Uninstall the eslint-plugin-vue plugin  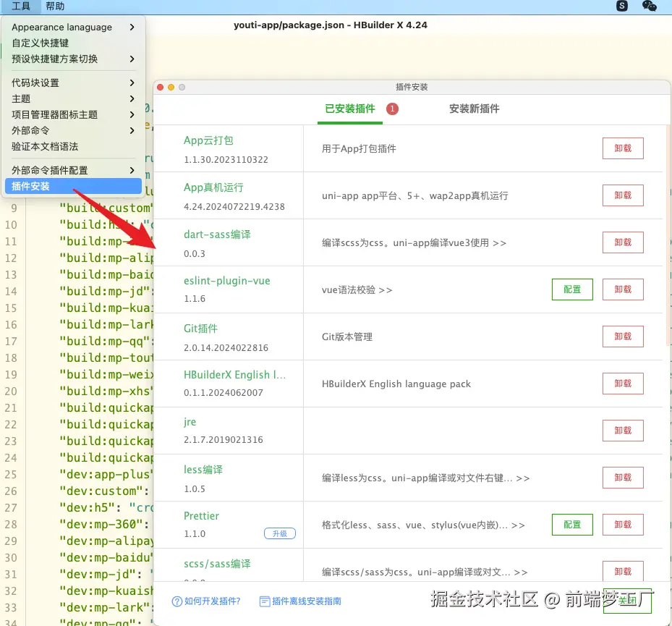(623, 289)
